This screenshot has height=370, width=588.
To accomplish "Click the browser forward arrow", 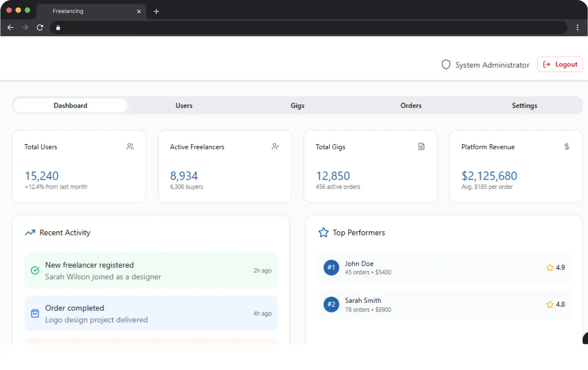I will click(25, 27).
